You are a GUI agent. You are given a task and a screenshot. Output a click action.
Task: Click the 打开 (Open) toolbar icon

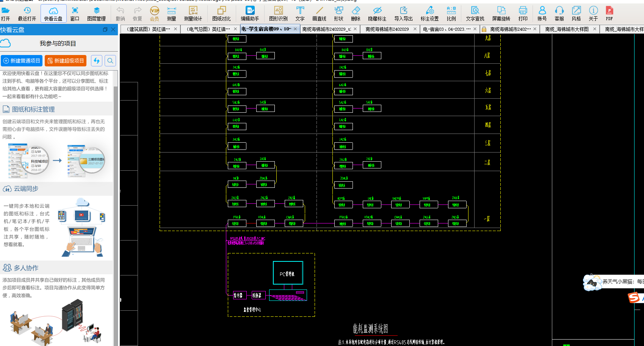pyautogui.click(x=6, y=14)
